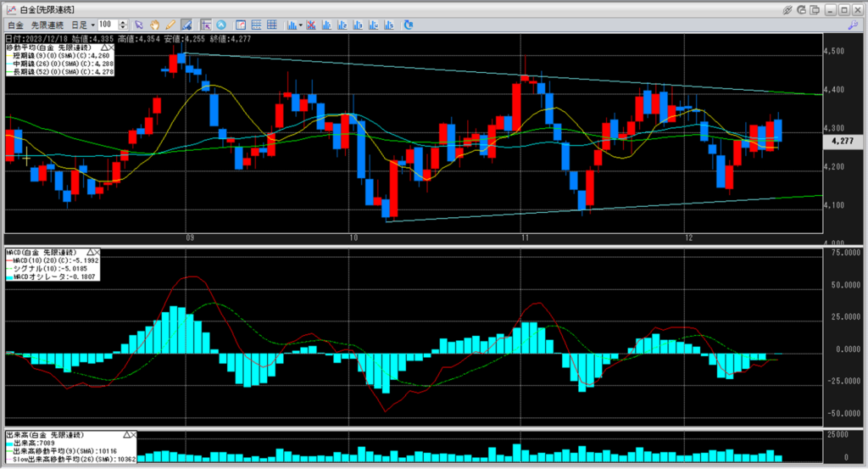Increase bar count with spinner up arrow
The height and width of the screenshot is (469, 868).
coord(123,22)
